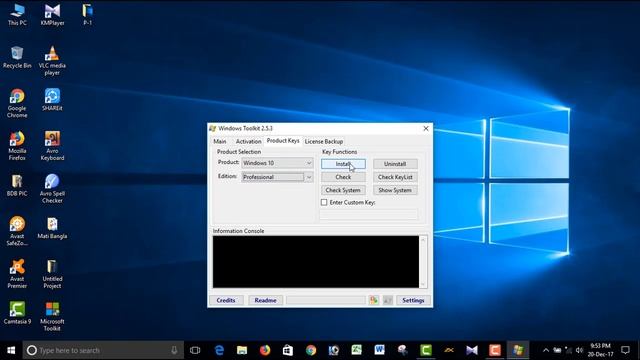Open This PC desktop icon
The width and height of the screenshot is (640, 360).
pos(17,15)
